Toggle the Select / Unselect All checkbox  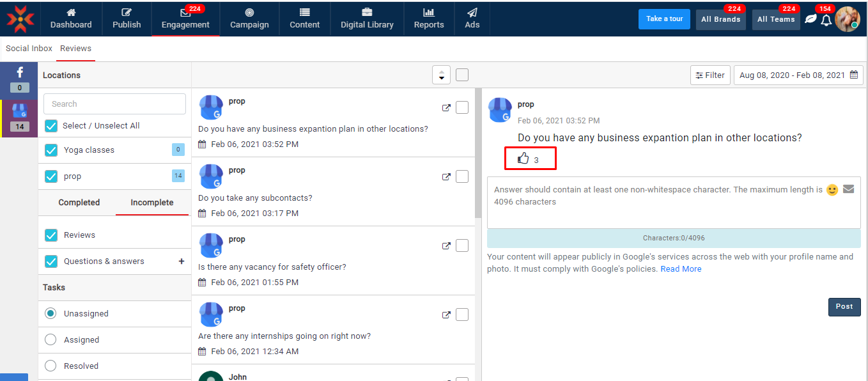[x=51, y=126]
